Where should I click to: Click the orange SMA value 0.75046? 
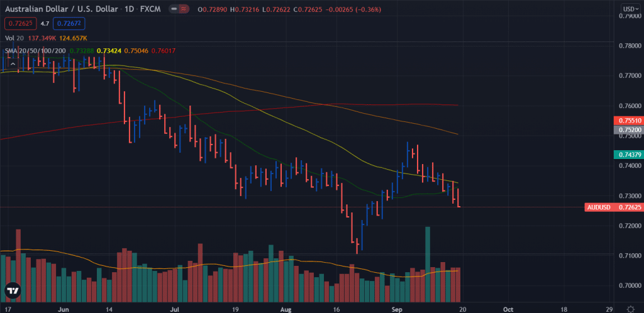tap(136, 51)
